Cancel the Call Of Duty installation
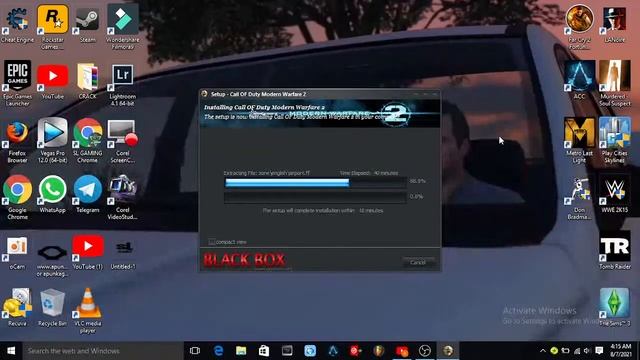 418,262
